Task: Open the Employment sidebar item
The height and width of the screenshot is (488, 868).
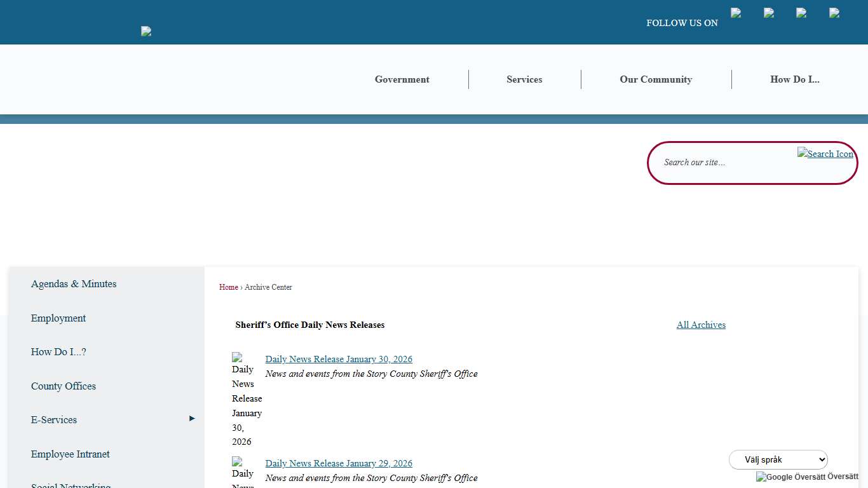Action: 58,318
